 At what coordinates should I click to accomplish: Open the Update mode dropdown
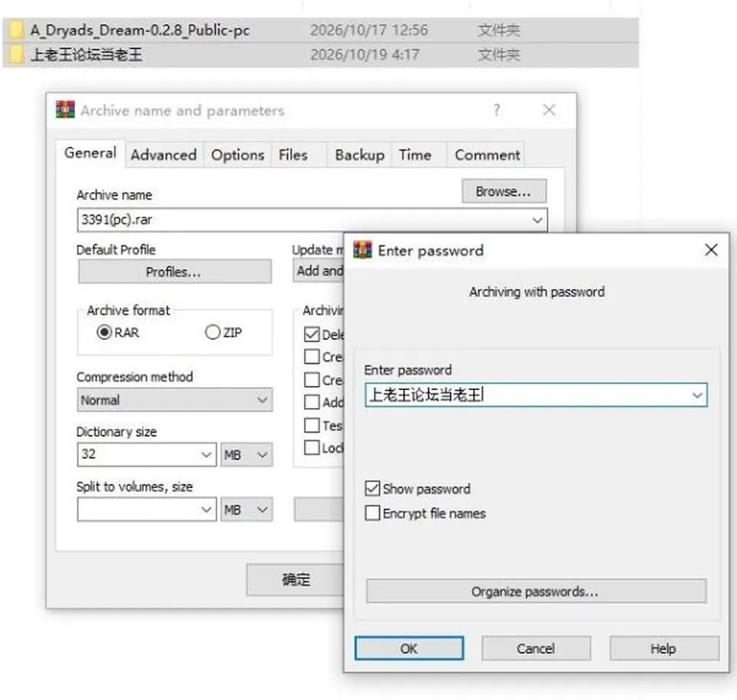tap(318, 271)
